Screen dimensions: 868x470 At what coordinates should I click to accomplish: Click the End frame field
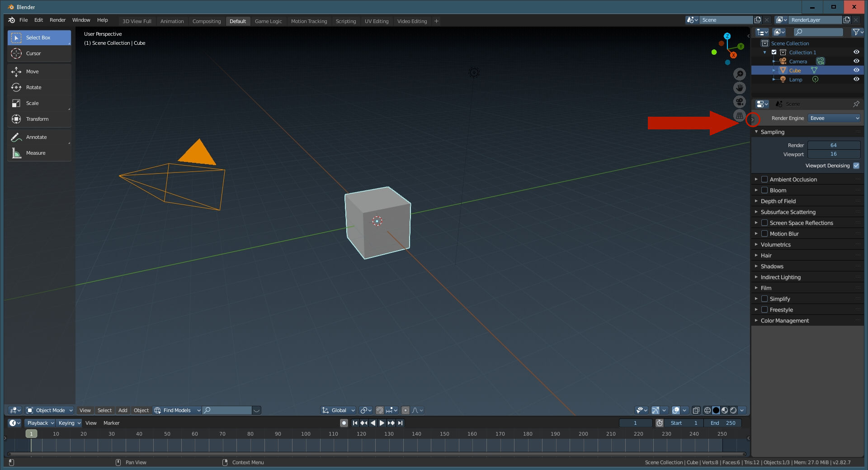(722, 423)
